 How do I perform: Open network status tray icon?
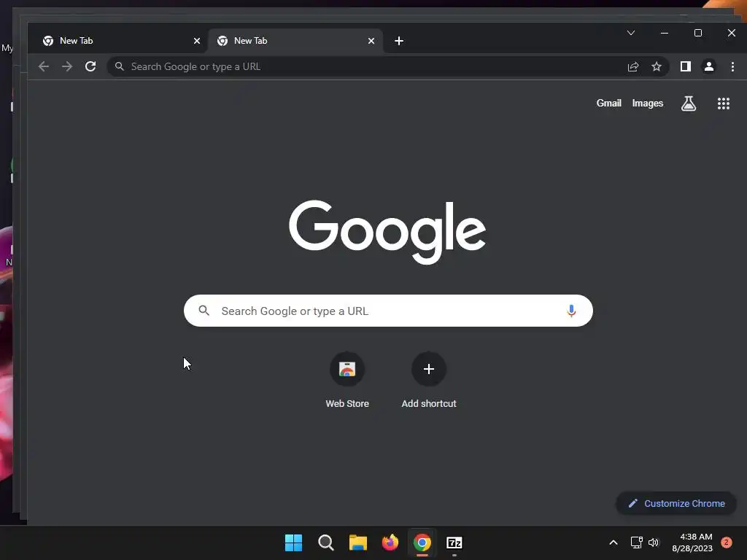(636, 542)
